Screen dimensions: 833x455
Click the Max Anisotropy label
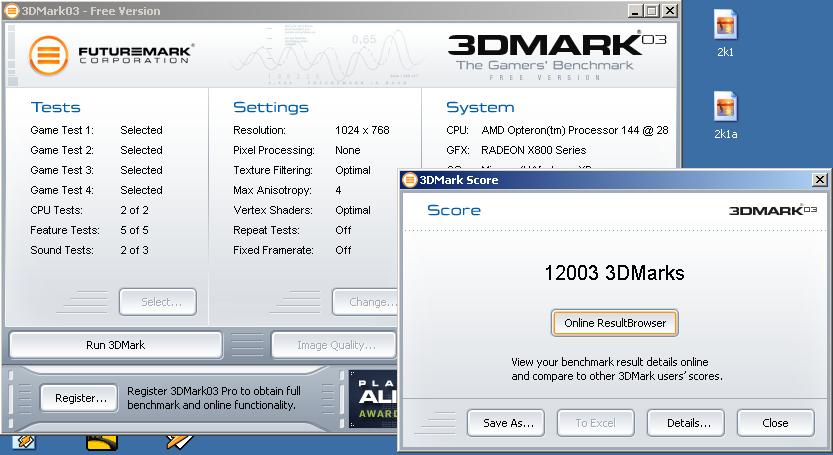click(x=273, y=190)
